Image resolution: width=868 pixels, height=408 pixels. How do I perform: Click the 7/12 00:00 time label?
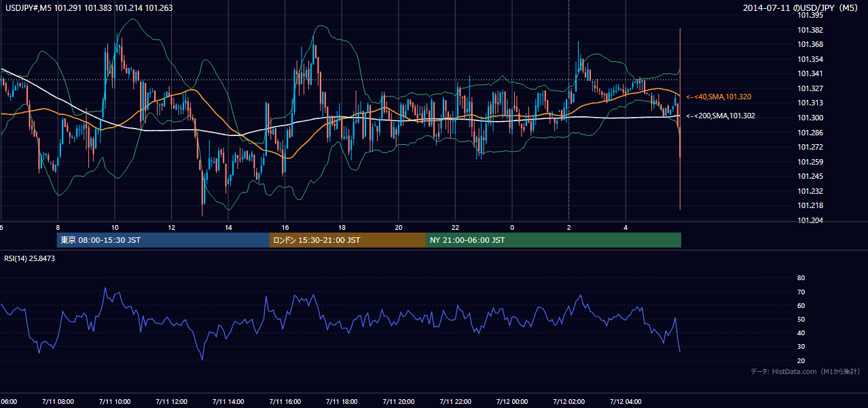(512, 402)
